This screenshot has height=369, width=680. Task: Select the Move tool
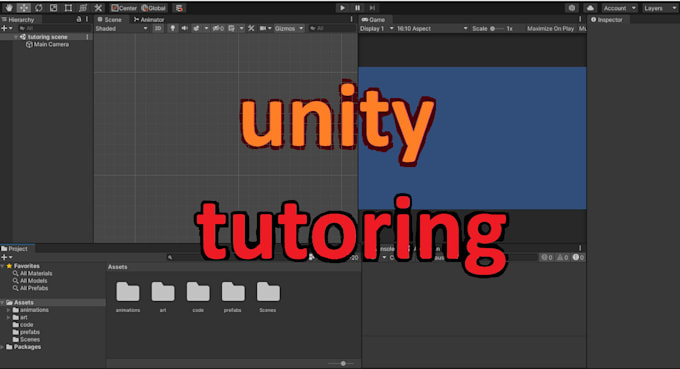click(x=23, y=8)
